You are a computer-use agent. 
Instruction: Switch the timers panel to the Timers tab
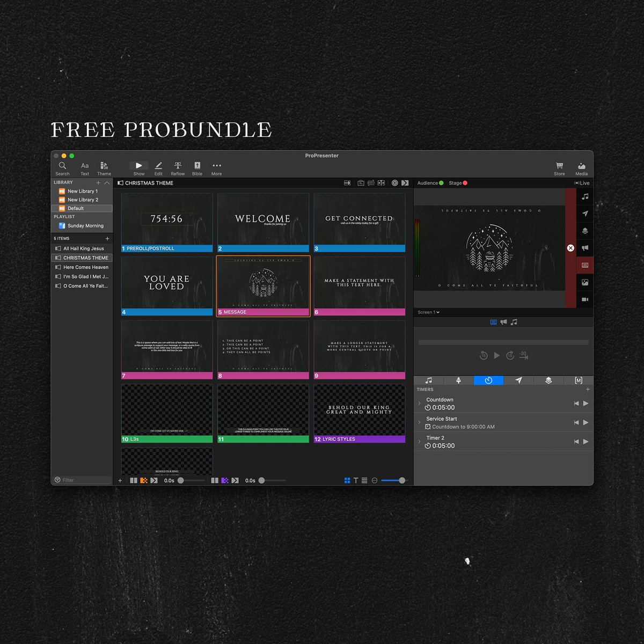pos(488,380)
